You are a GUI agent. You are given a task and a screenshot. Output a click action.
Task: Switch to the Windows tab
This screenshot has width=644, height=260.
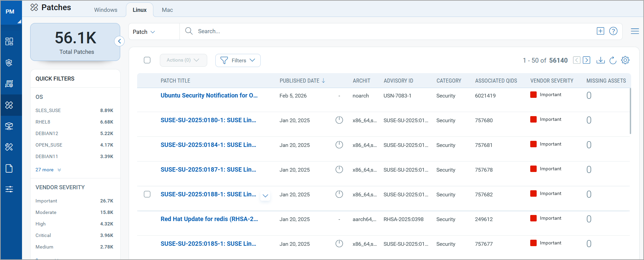click(x=106, y=10)
